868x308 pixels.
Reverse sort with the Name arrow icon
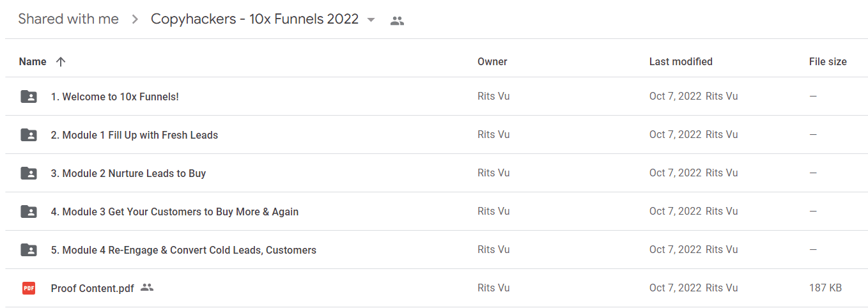pyautogui.click(x=61, y=62)
